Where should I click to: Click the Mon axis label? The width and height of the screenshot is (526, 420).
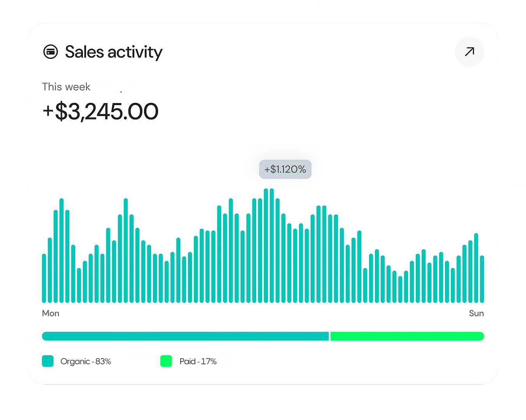click(51, 313)
